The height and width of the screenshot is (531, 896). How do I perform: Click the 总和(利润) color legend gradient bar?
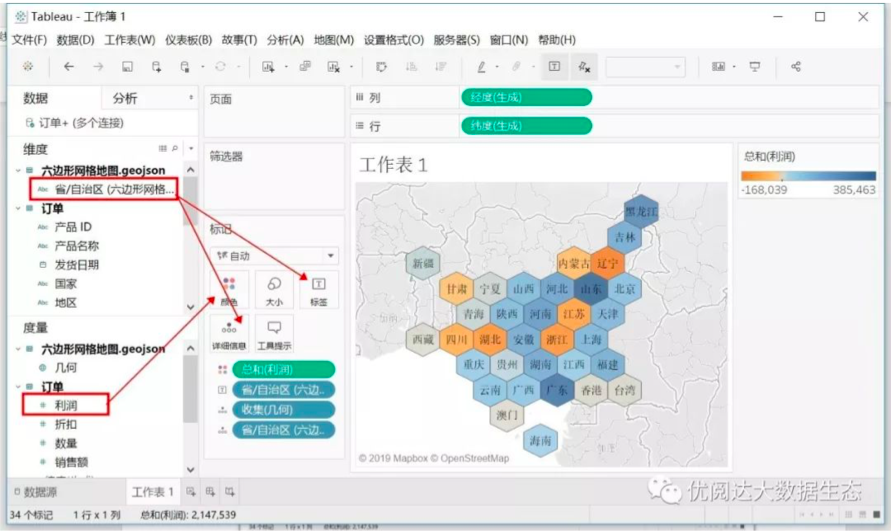click(808, 175)
